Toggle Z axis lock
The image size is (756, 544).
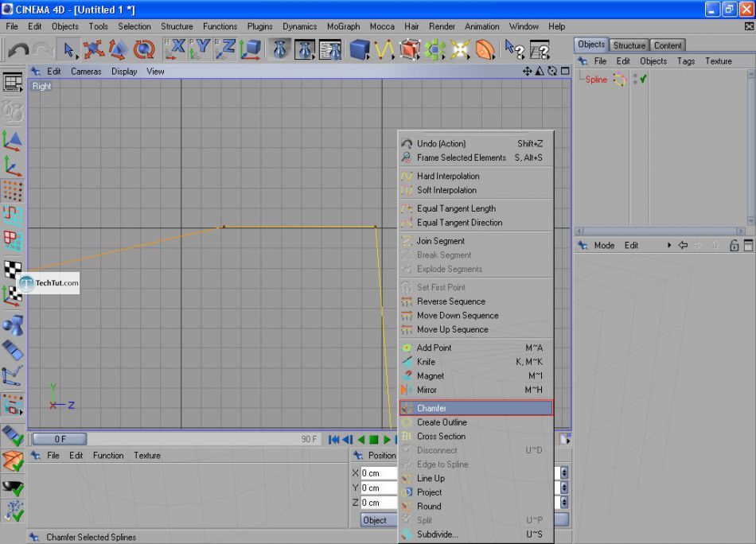(x=225, y=49)
